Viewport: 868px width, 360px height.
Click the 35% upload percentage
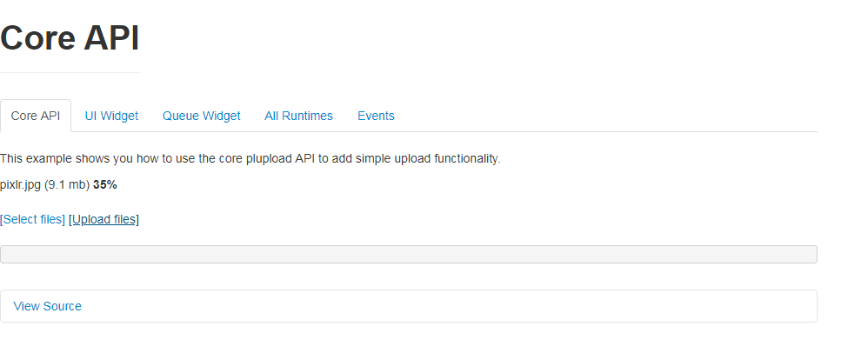tap(105, 185)
